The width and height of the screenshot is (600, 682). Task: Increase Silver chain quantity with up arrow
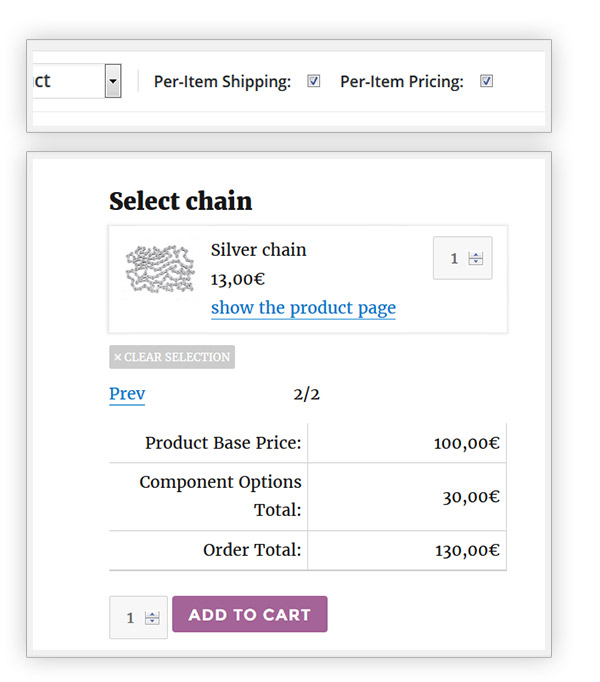[x=475, y=254]
